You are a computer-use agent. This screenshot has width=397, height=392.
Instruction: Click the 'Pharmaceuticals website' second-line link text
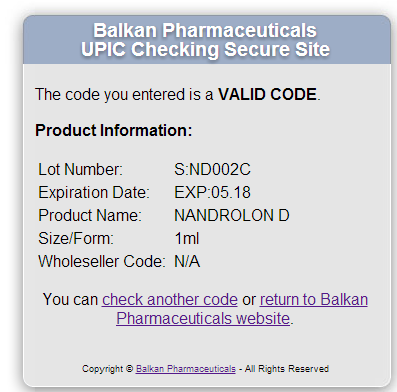[x=203, y=318]
